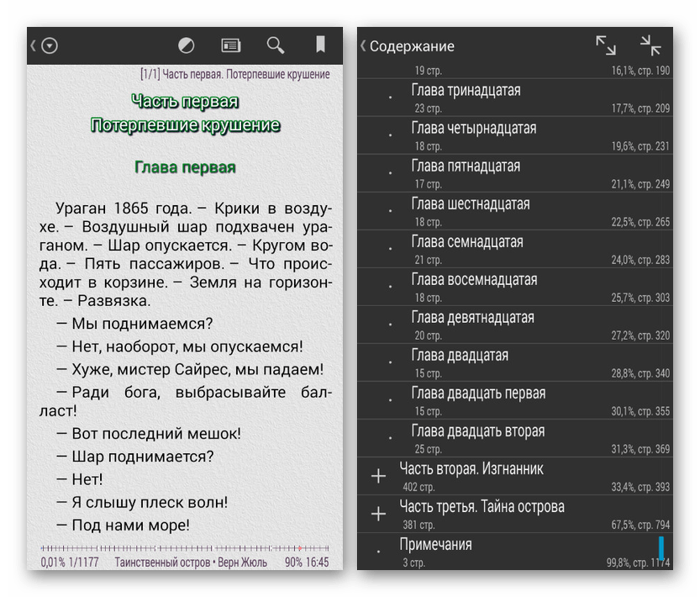Expand Часть третья. Тайна острова section
700x597 pixels.
(x=378, y=514)
